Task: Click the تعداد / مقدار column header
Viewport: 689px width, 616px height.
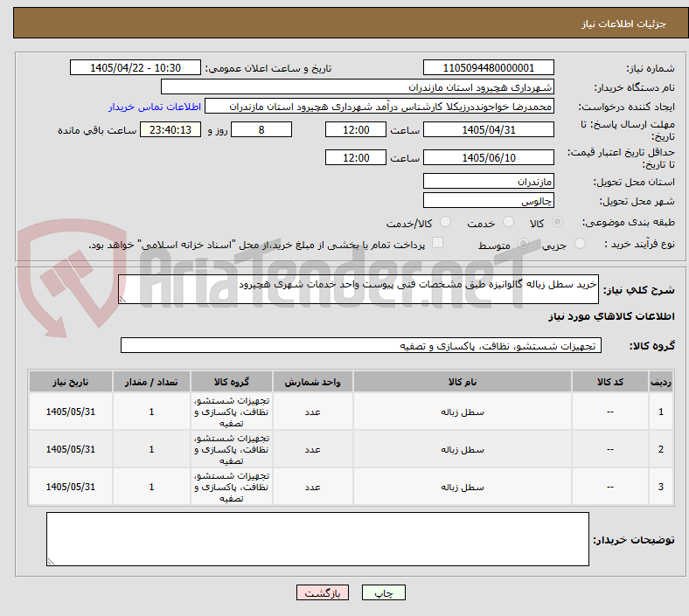Action: point(151,382)
